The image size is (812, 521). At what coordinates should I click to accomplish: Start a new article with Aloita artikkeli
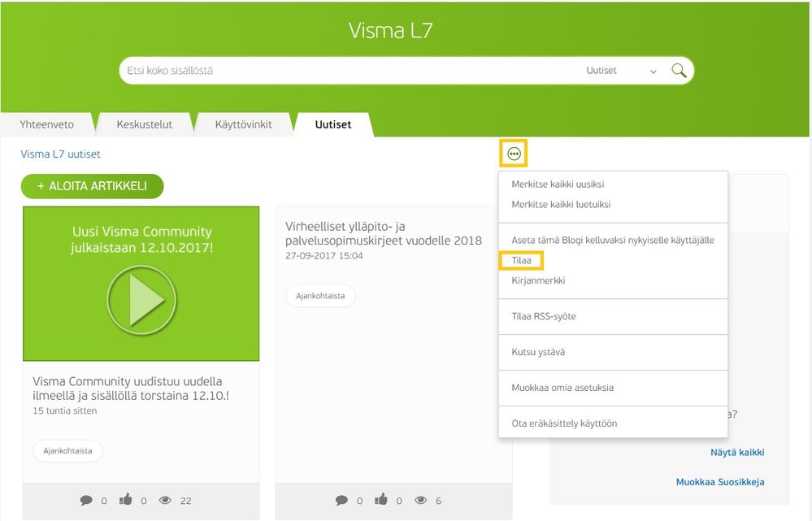(x=92, y=186)
